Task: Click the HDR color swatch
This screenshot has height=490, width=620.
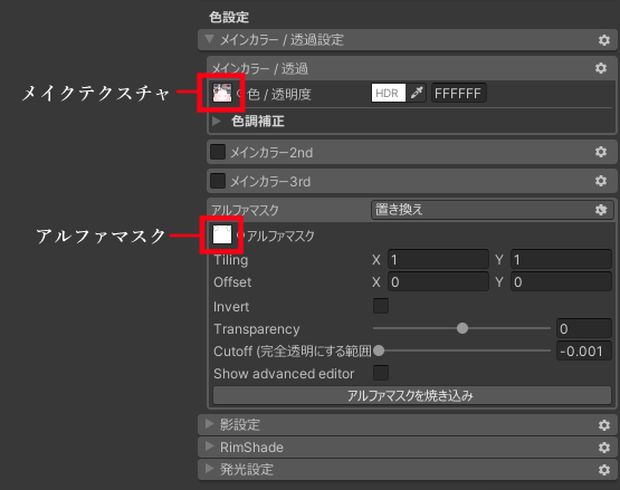Action: coord(388,93)
